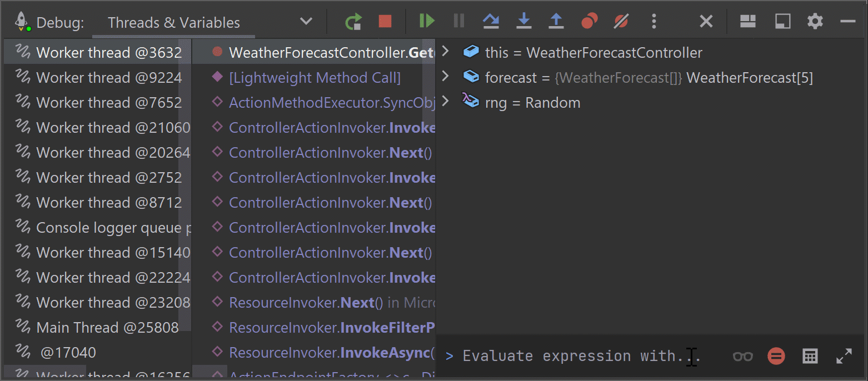Expand the forecast array variable
This screenshot has width=868, height=381.
pos(445,77)
